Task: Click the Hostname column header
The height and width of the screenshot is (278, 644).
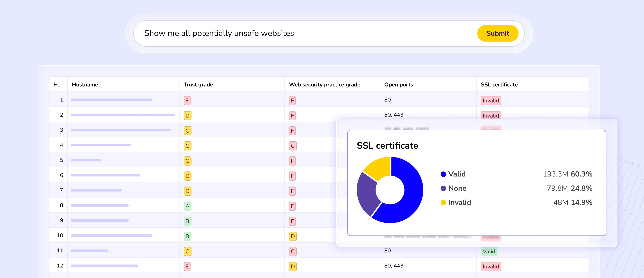Action: point(85,85)
